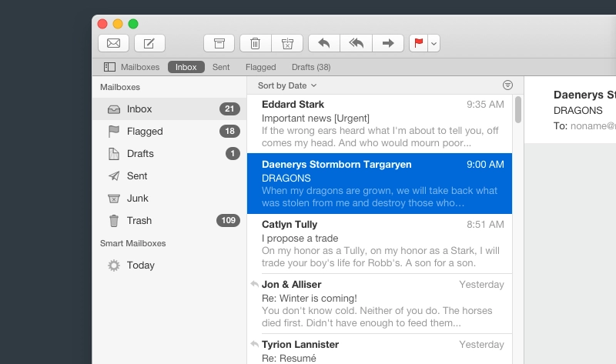The height and width of the screenshot is (364, 616).
Task: Open the Today smart mailbox
Action: 141,265
